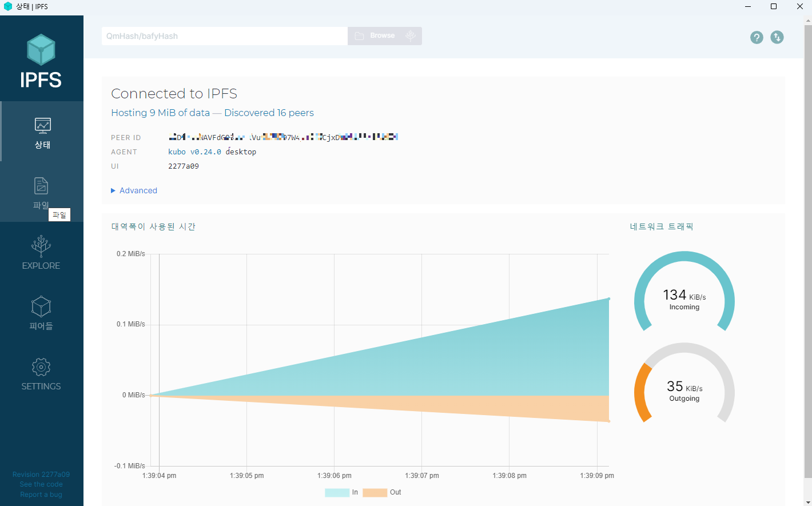The height and width of the screenshot is (506, 812).
Task: Click the 1:39:09 pm time axis label
Action: point(597,476)
